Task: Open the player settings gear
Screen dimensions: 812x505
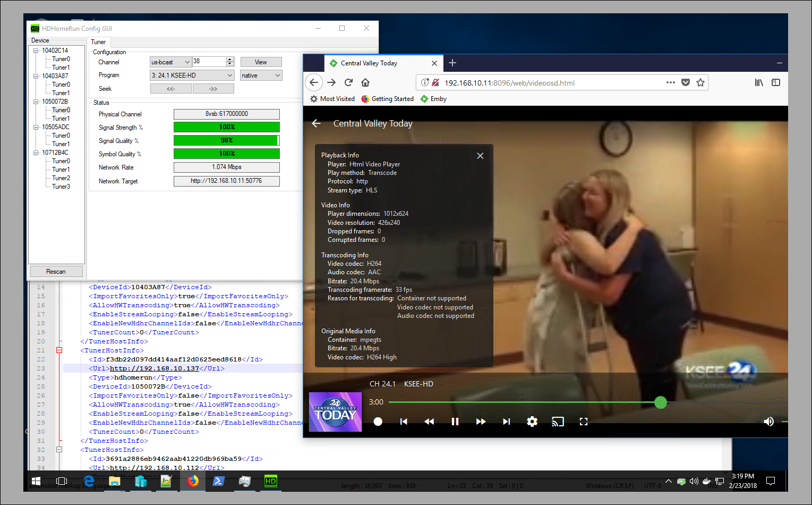Action: point(532,422)
